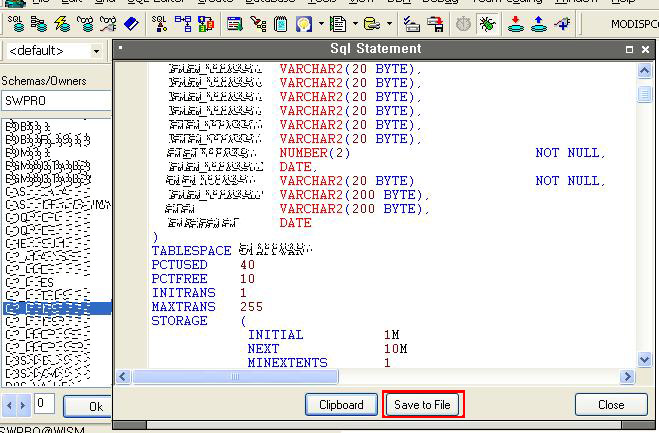This screenshot has width=659, height=433.
Task: Expand the database drive icon dropdown arrow
Action: 389,24
